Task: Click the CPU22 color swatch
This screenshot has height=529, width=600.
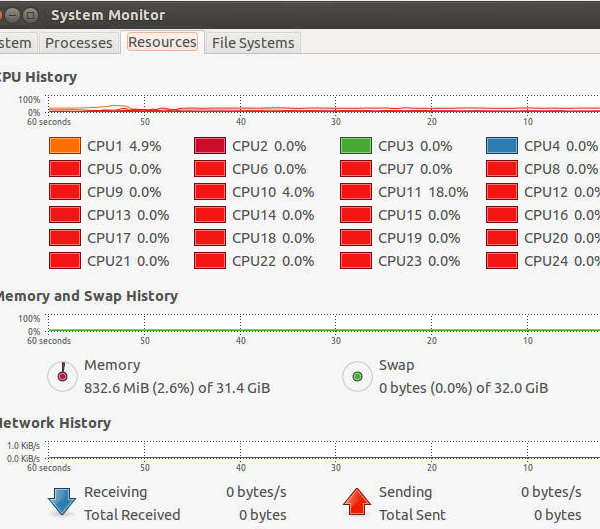Action: [210, 261]
